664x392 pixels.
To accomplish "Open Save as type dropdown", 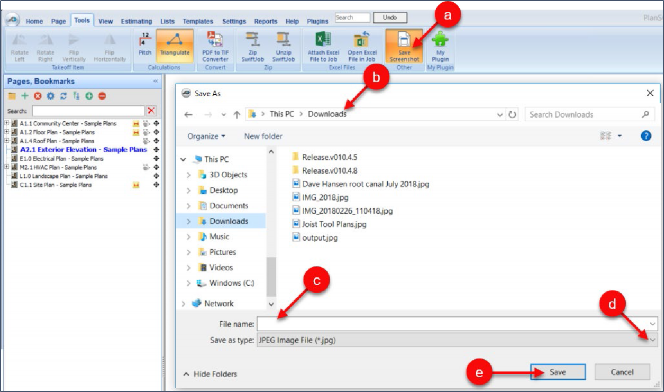I will pyautogui.click(x=652, y=340).
